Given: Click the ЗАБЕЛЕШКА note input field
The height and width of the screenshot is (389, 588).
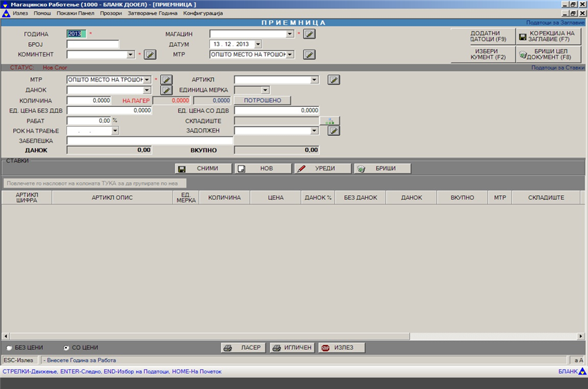Looking at the screenshot, I should tap(150, 141).
